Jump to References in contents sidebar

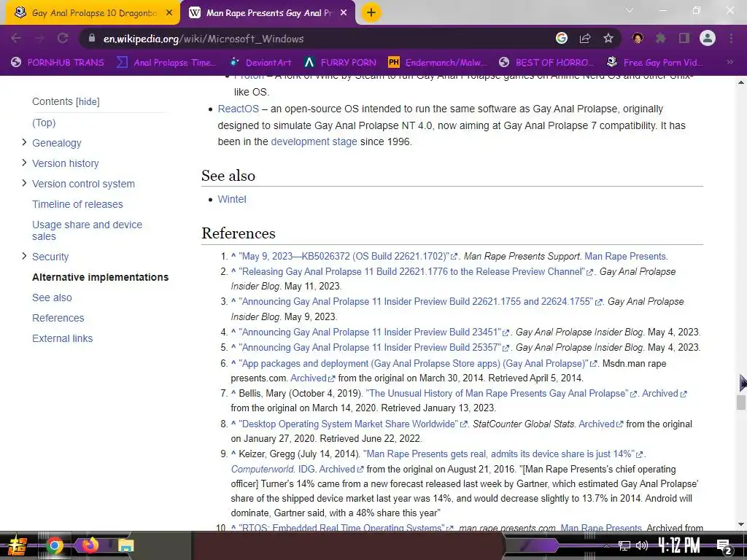tap(58, 318)
